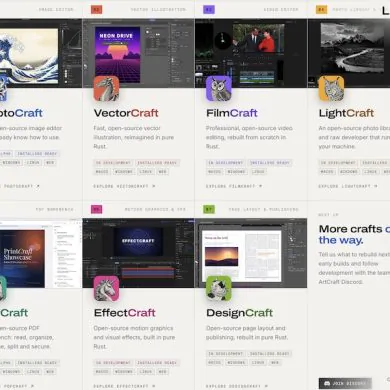Click the arrow after Explore FilmCraft

(x=260, y=186)
